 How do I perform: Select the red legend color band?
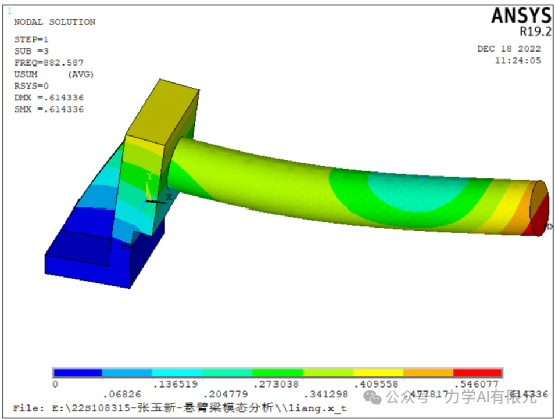(x=477, y=373)
